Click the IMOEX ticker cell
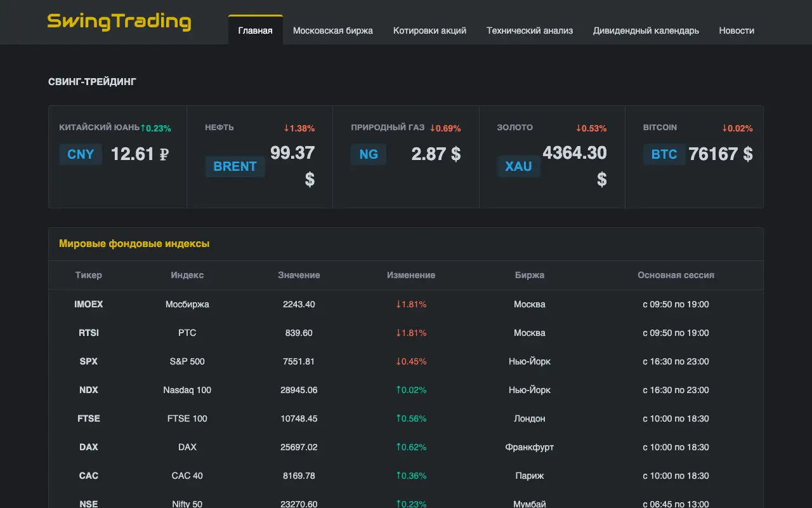Screen dimensions: 812x508 [88, 304]
